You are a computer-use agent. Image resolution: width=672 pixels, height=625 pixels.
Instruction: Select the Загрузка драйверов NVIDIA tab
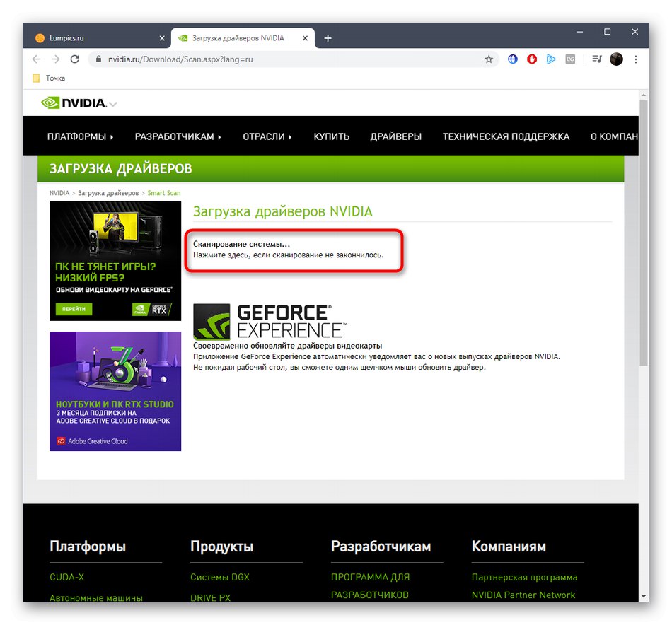(x=243, y=38)
